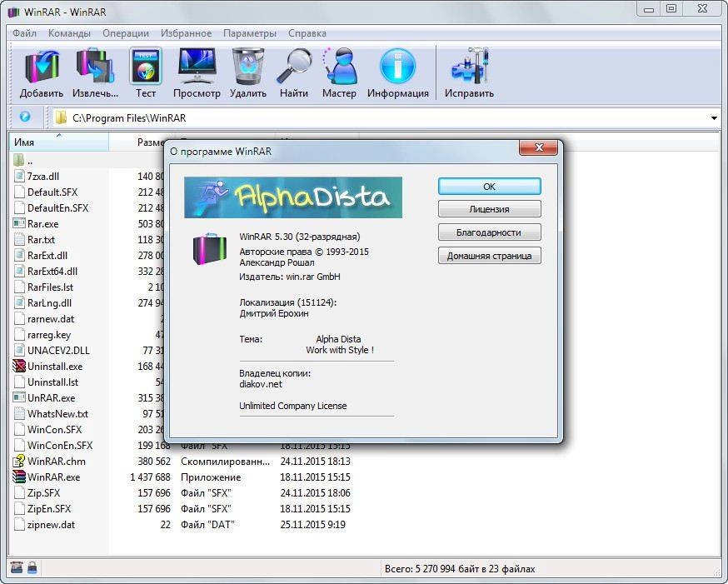This screenshot has height=584, width=728.
Task: Click the disk drive icon in status bar
Action: (x=17, y=567)
